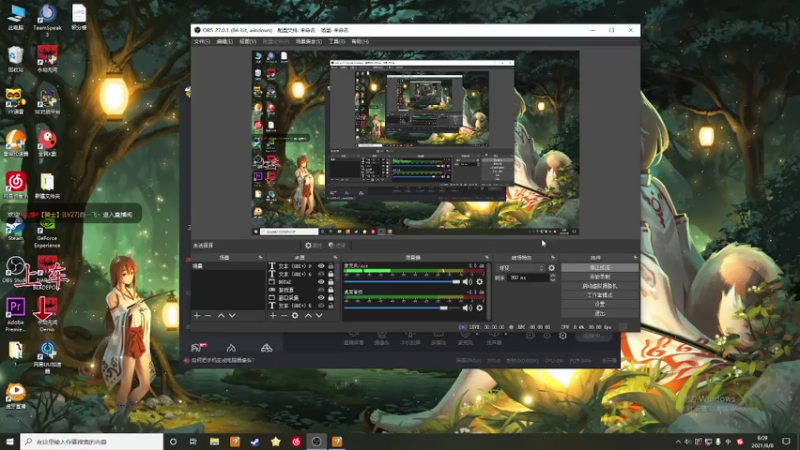This screenshot has width=800, height=450.
Task: Move selected source down
Action: pyautogui.click(x=319, y=316)
